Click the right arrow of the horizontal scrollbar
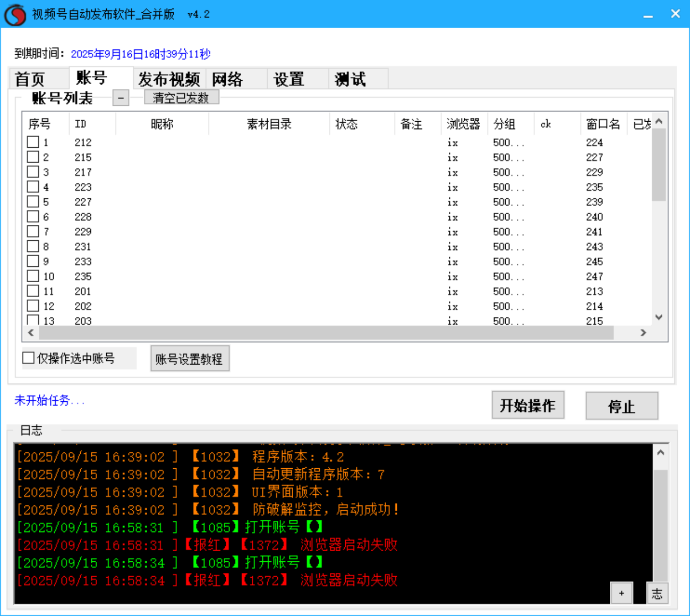 pos(643,333)
